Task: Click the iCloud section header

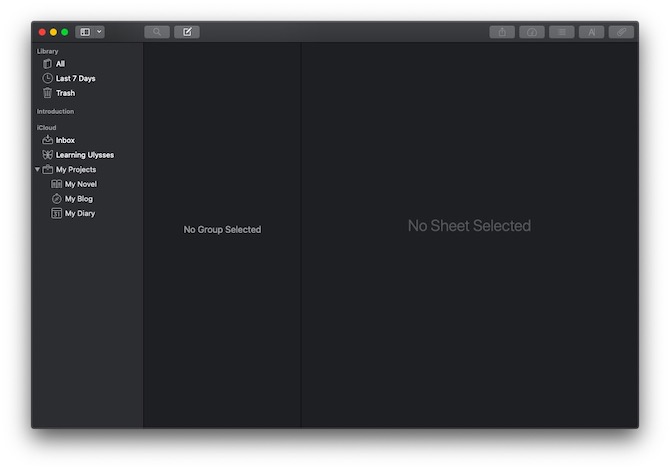Action: coord(46,127)
